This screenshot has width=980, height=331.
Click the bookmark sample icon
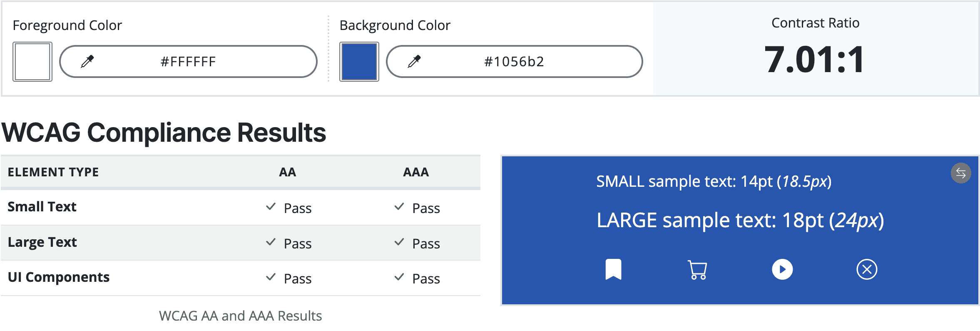(613, 269)
